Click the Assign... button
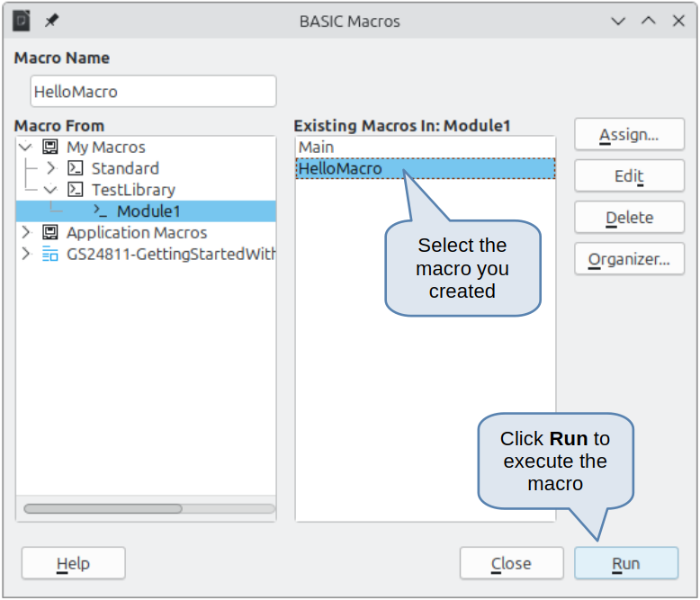 629,134
